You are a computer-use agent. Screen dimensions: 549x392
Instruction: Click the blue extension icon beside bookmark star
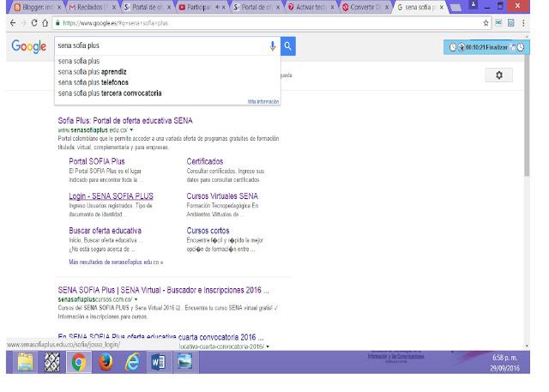[x=498, y=23]
